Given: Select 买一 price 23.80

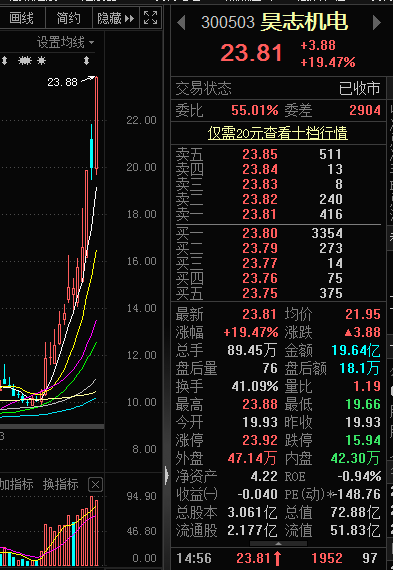Looking at the screenshot, I should 260,233.
